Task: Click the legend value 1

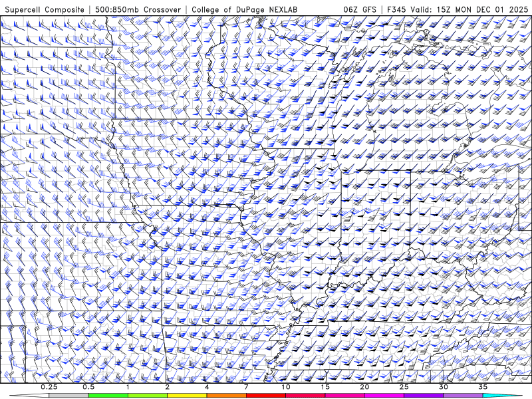Action: [x=128, y=387]
